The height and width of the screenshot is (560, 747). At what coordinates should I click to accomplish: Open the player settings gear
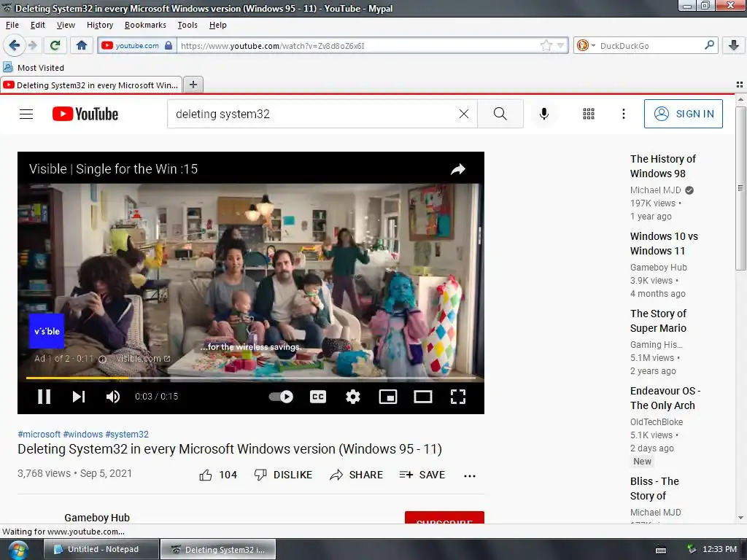pyautogui.click(x=352, y=396)
